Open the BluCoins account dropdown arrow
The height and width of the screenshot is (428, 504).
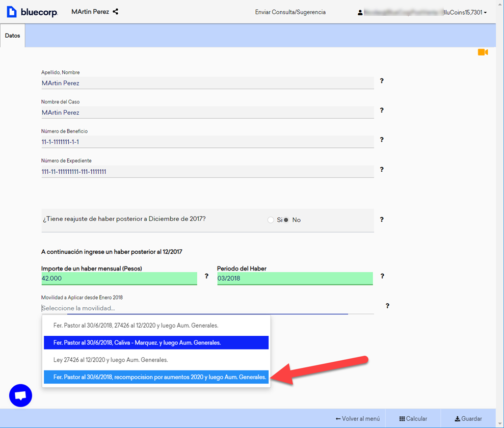tap(485, 13)
